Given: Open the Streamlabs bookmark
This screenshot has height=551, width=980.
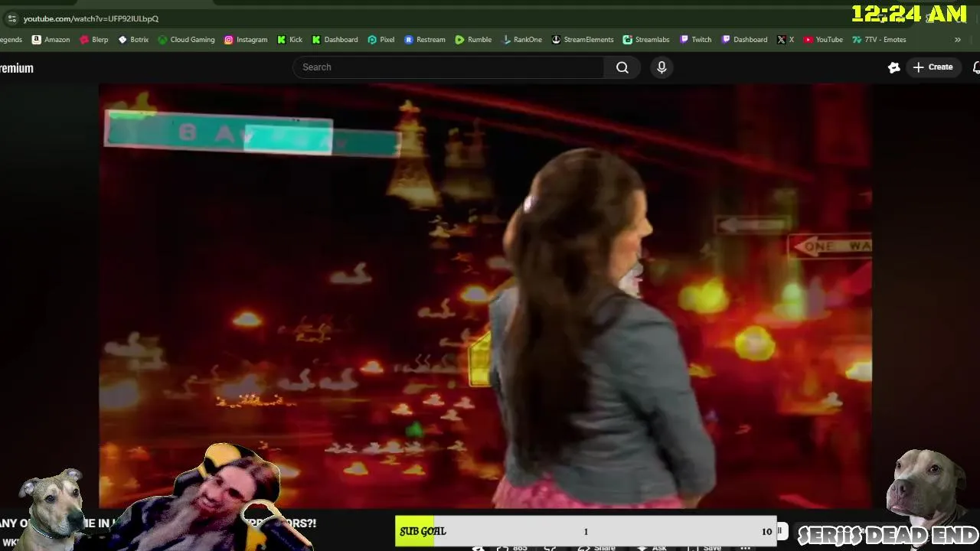Looking at the screenshot, I should [x=646, y=40].
